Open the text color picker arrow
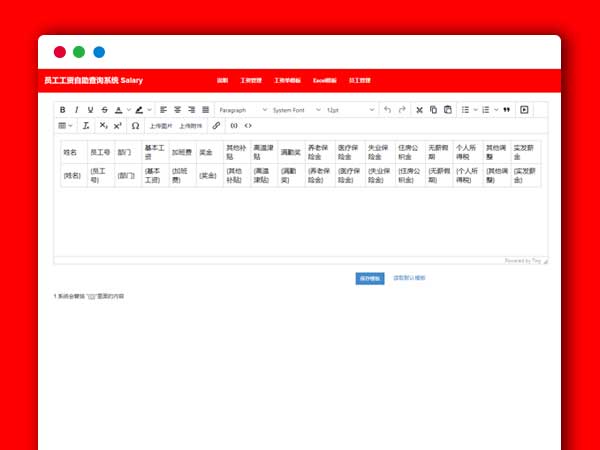 [x=127, y=110]
